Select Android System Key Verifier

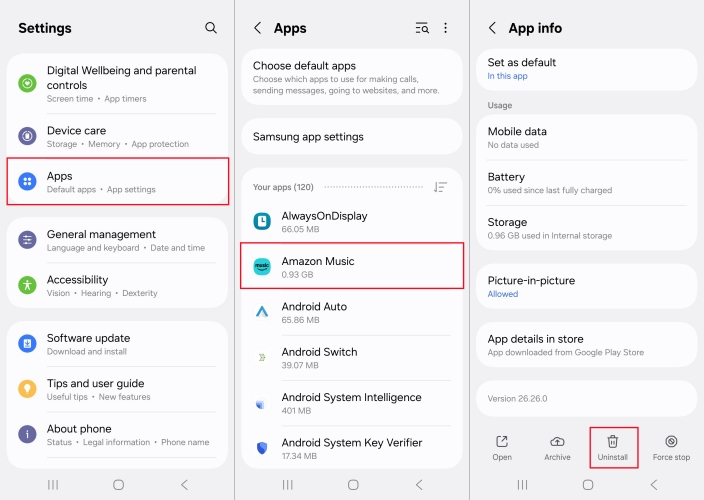(x=352, y=448)
